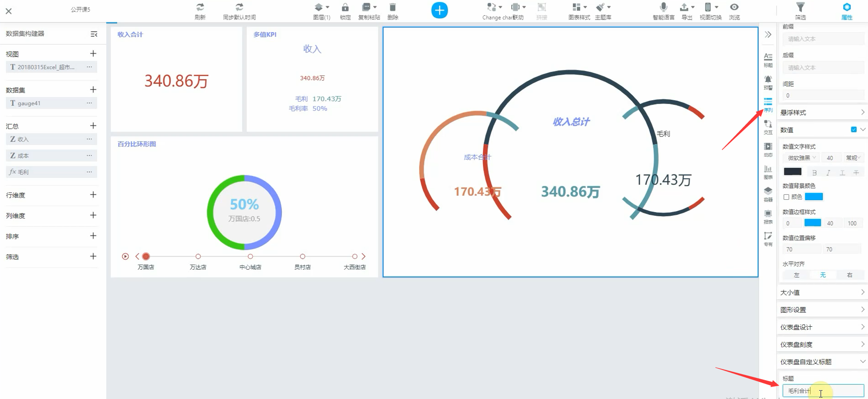Click the 智能语音 microphone icon
Screen dimensions: 868x399
(x=663, y=7)
